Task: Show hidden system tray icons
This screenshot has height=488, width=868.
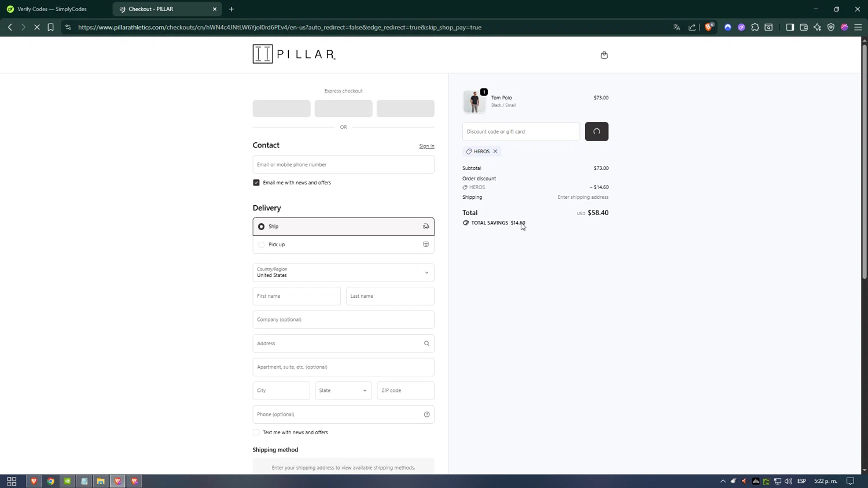Action: click(723, 481)
